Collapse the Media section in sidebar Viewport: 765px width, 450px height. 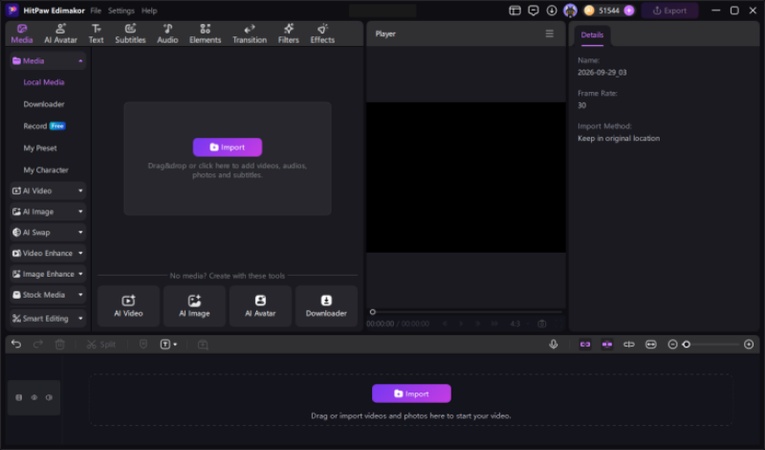pos(48,61)
